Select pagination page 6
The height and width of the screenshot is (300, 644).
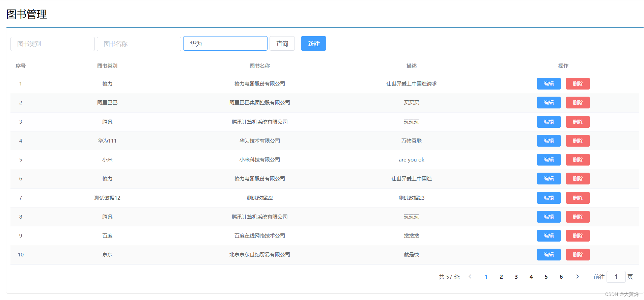point(561,277)
